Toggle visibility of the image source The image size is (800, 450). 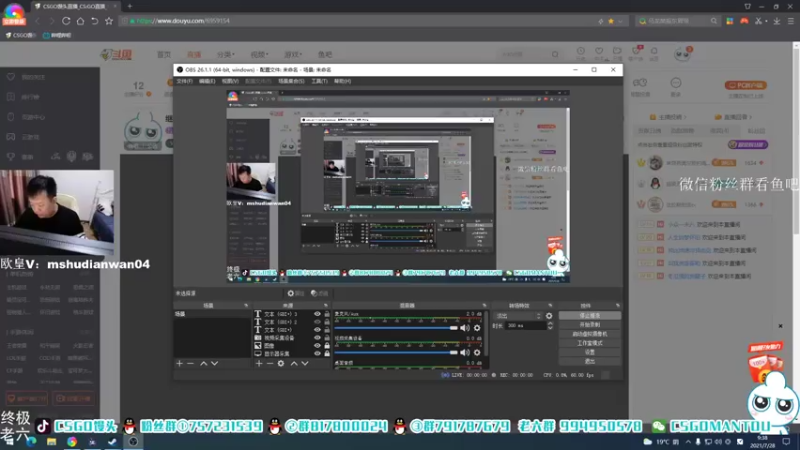point(317,345)
